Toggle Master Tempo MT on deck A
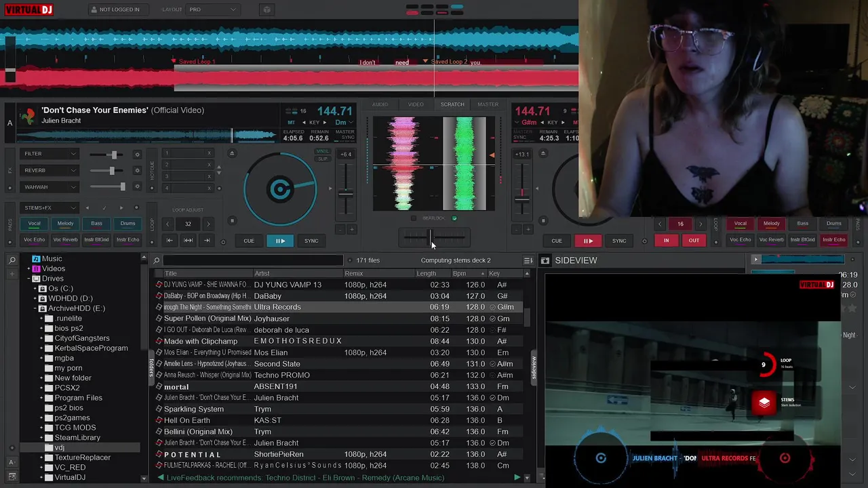The height and width of the screenshot is (488, 868). [292, 123]
